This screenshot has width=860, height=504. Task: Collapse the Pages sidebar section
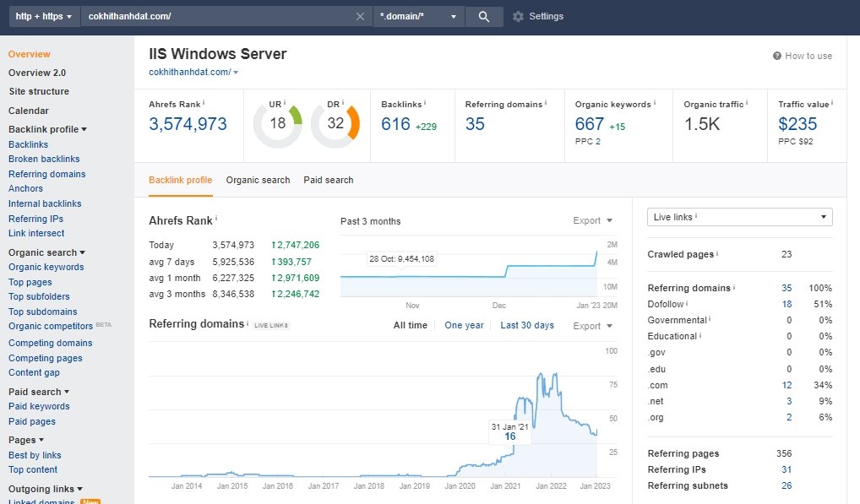click(26, 440)
